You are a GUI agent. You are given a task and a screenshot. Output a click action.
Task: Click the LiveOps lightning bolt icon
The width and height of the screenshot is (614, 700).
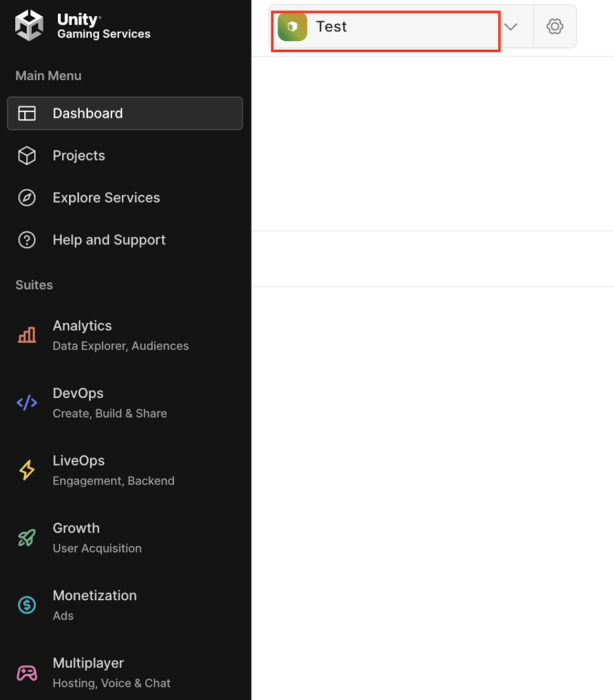[27, 470]
